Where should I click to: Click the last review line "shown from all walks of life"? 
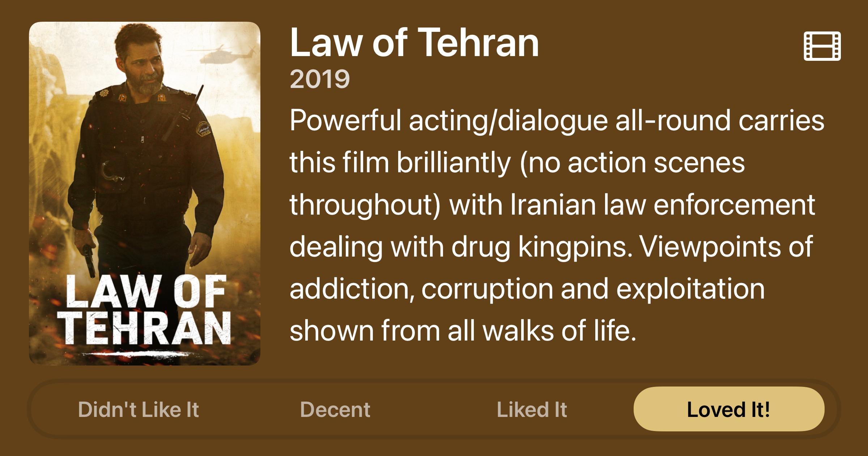point(462,331)
